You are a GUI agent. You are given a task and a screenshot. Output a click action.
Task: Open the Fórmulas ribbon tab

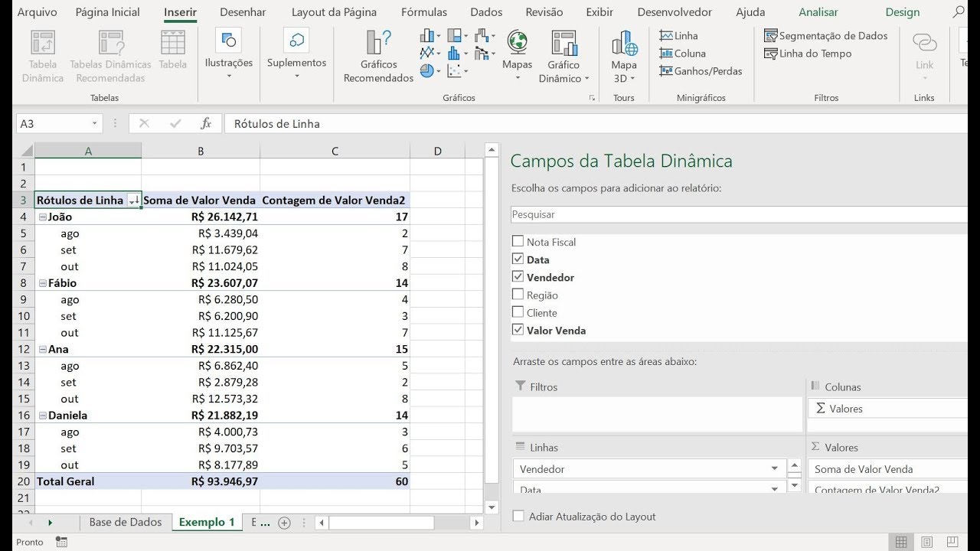coord(424,12)
